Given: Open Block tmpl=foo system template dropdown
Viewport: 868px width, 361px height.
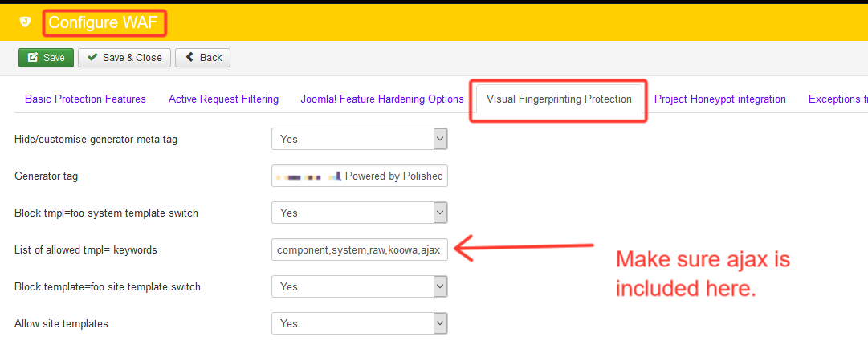Looking at the screenshot, I should 359,213.
